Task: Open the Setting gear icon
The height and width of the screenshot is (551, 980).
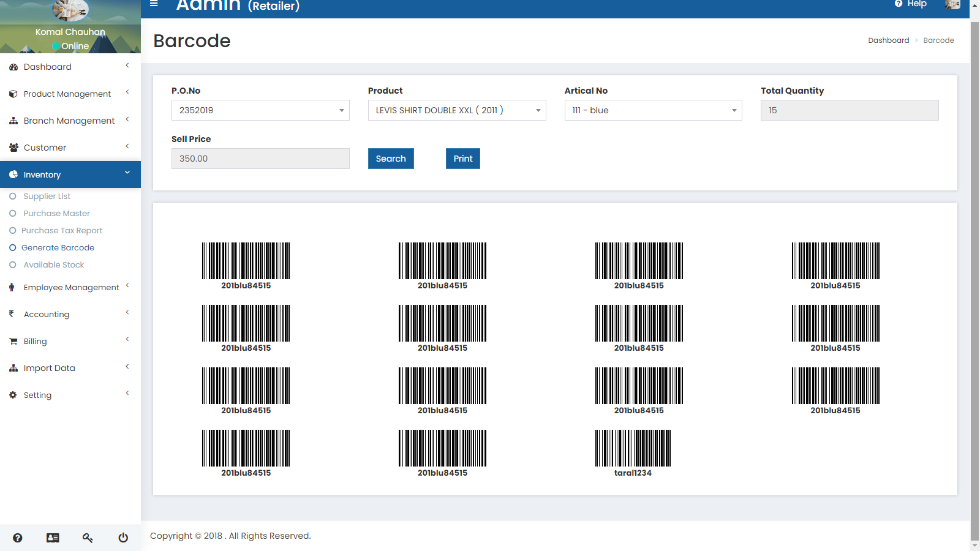Action: 13,395
